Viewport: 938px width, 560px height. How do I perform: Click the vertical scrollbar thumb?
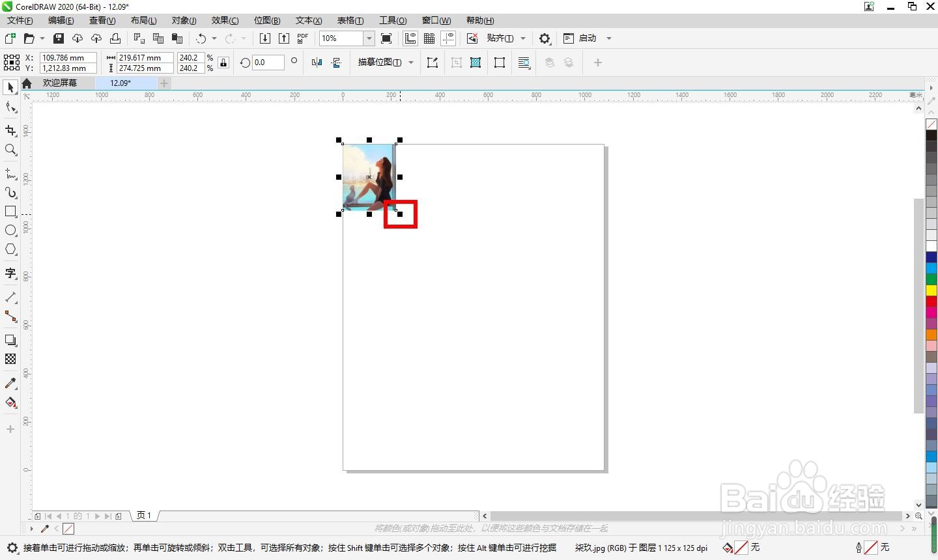click(918, 306)
